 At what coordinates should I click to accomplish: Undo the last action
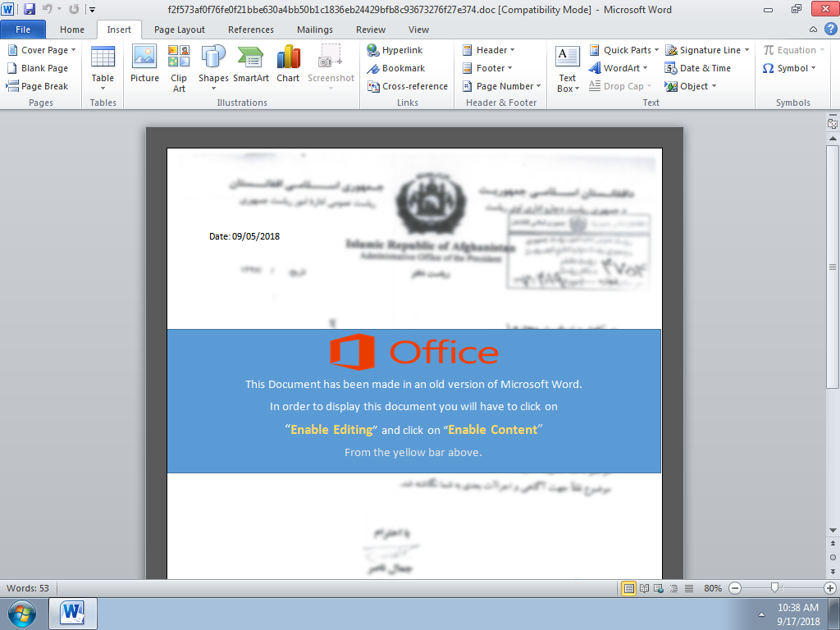[x=47, y=9]
